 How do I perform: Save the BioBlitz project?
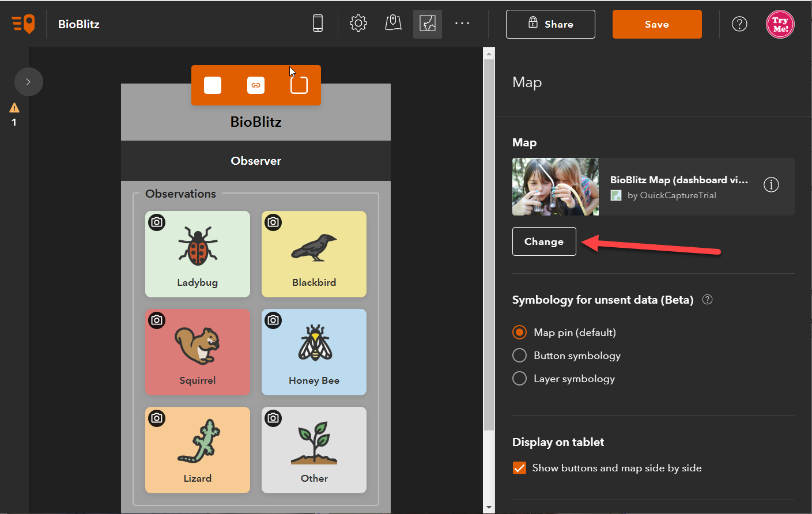(x=657, y=24)
